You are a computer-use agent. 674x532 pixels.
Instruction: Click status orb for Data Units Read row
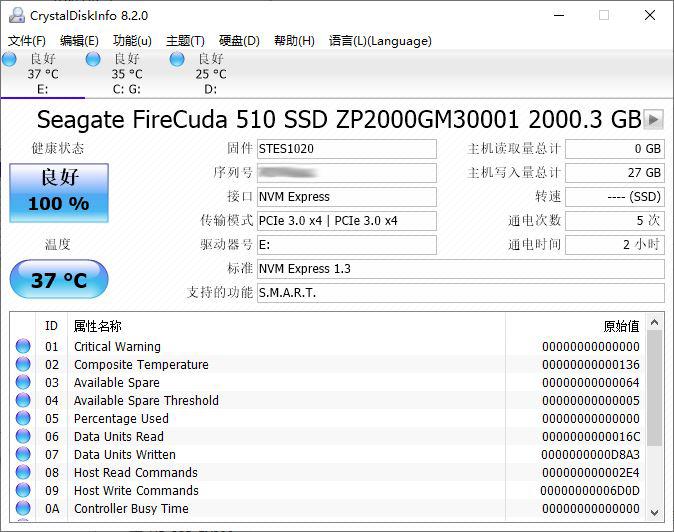23,436
